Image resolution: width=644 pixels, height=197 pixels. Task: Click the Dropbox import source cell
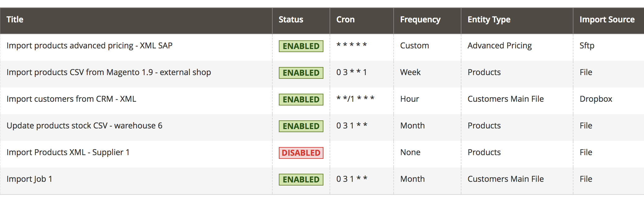click(x=596, y=99)
